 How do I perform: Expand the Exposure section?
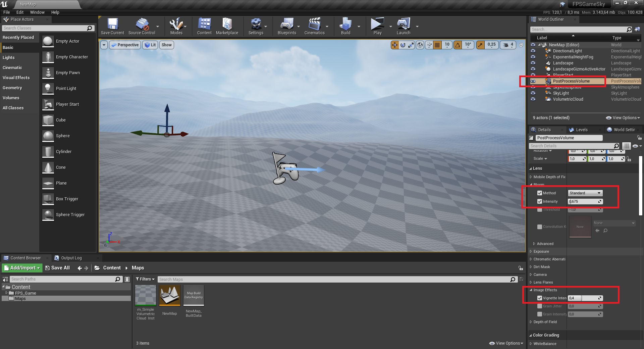point(541,251)
